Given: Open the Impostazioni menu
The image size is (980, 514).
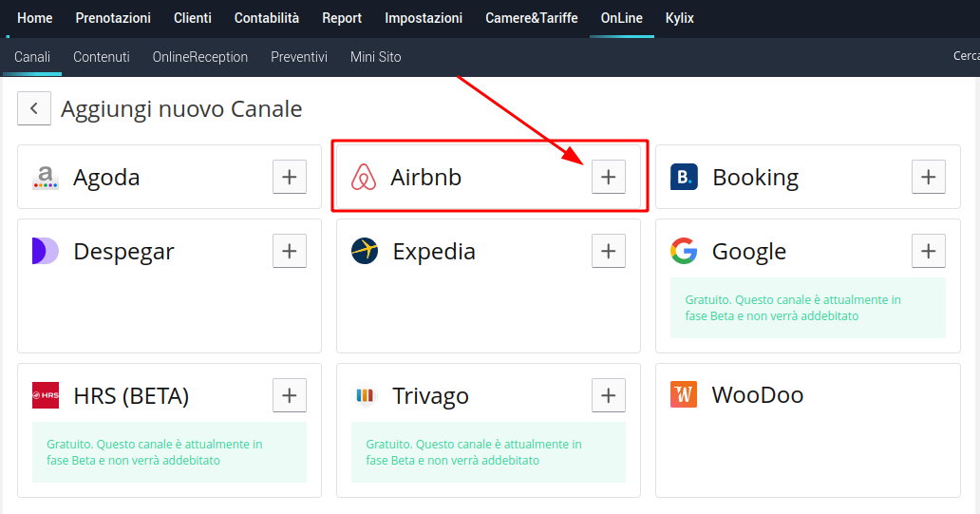Looking at the screenshot, I should [x=424, y=18].
